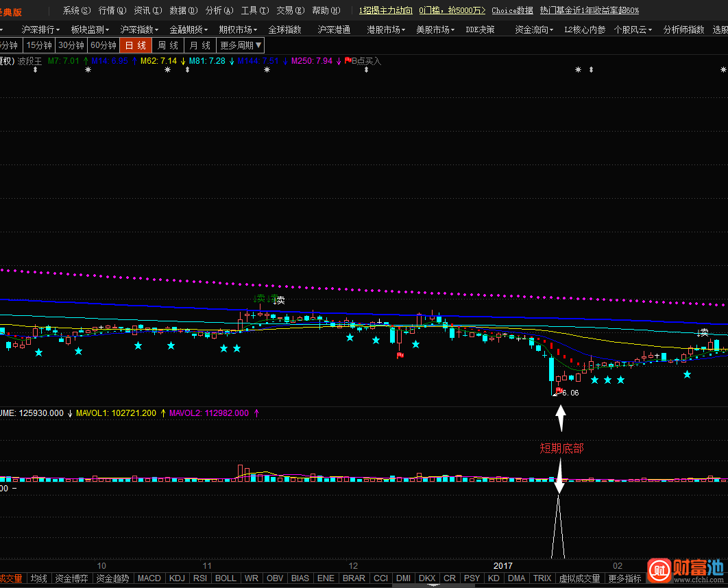The width and height of the screenshot is (728, 588).
Task: Click the 财富池 logo in bottom corner
Action: click(x=687, y=567)
